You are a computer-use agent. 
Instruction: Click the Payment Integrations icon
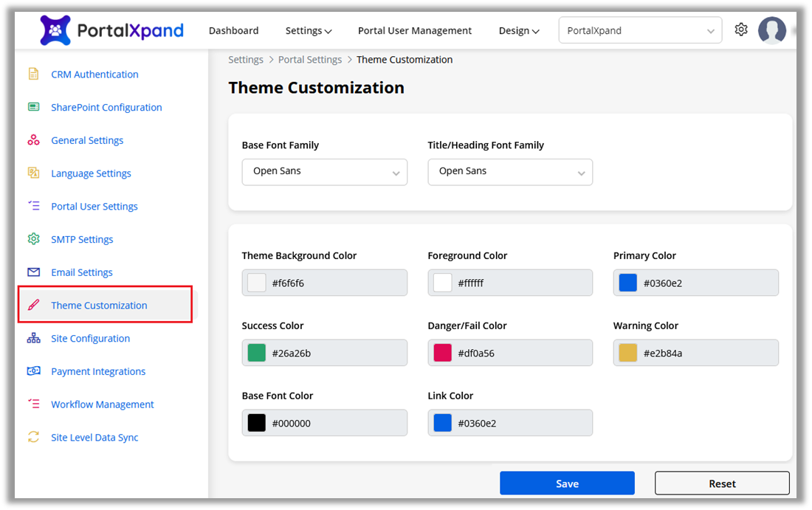click(33, 371)
